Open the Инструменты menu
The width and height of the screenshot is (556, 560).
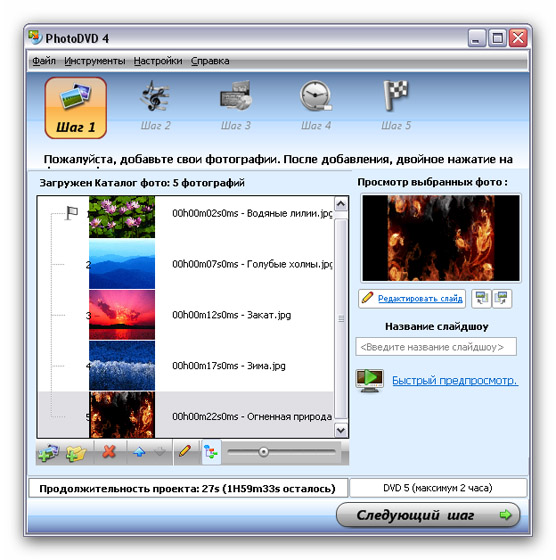[95, 61]
